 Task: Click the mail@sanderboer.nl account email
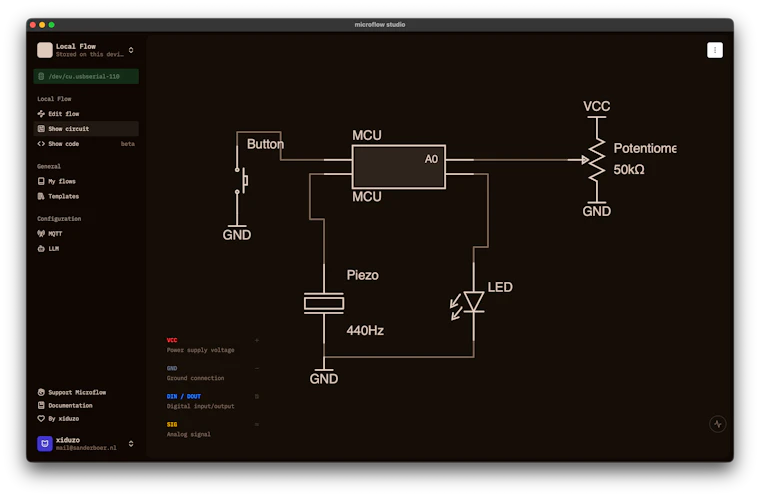[x=86, y=448]
